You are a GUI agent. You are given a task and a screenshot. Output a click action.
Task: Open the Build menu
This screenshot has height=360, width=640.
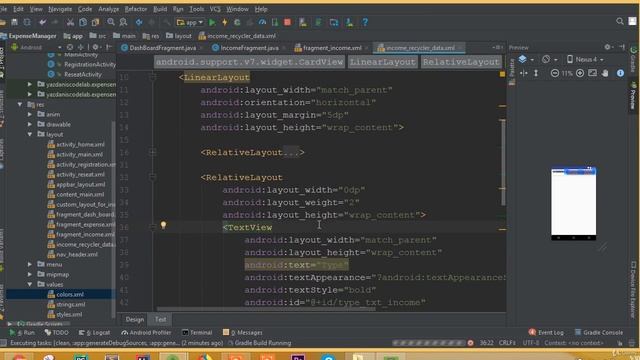click(160, 9)
